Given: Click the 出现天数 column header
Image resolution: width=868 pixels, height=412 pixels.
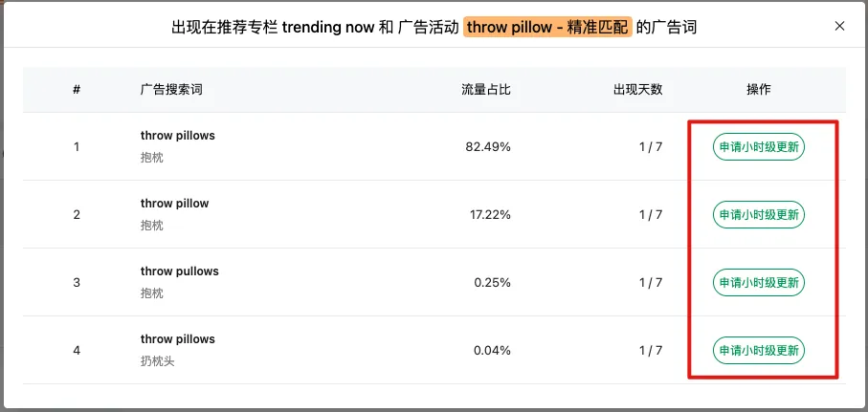Looking at the screenshot, I should click(637, 90).
